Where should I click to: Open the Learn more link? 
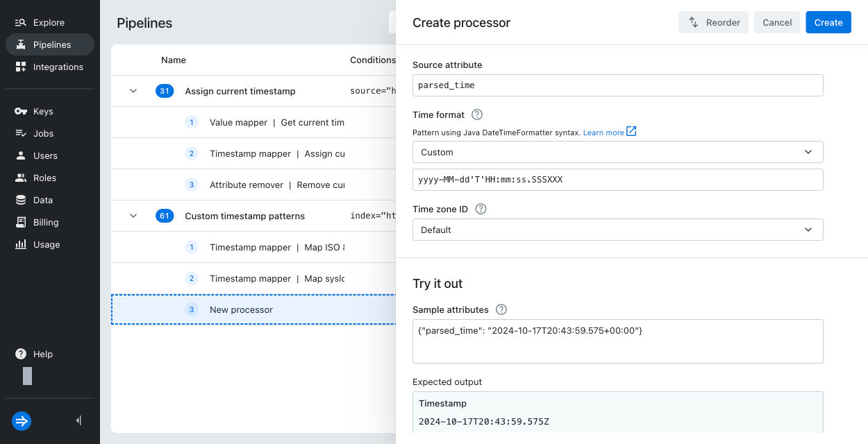click(604, 132)
